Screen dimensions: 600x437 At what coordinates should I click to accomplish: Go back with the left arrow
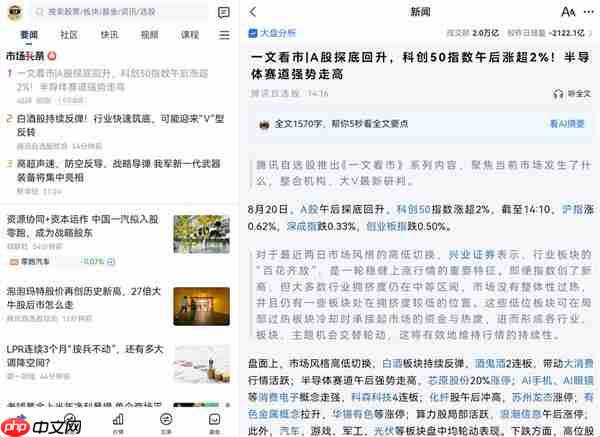click(253, 12)
